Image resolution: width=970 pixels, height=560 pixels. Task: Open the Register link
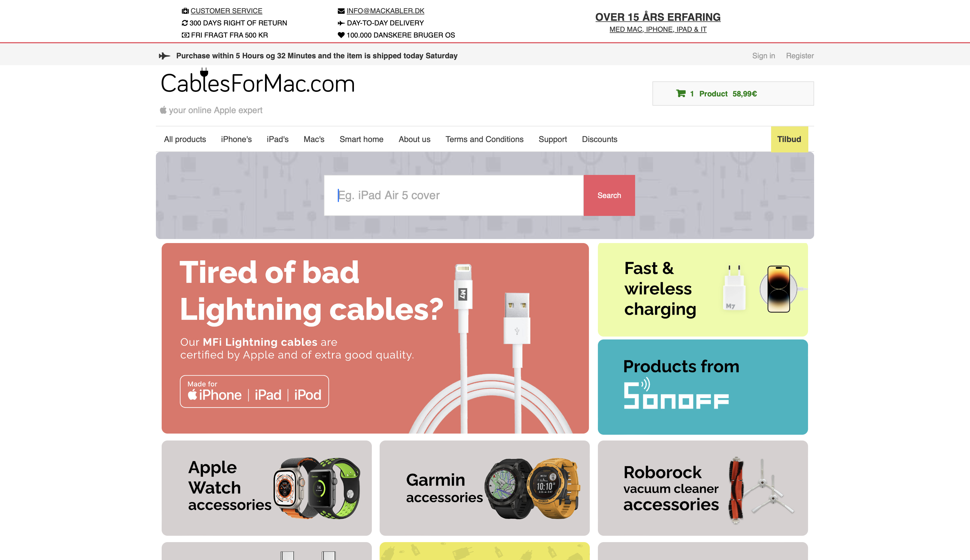coord(800,56)
